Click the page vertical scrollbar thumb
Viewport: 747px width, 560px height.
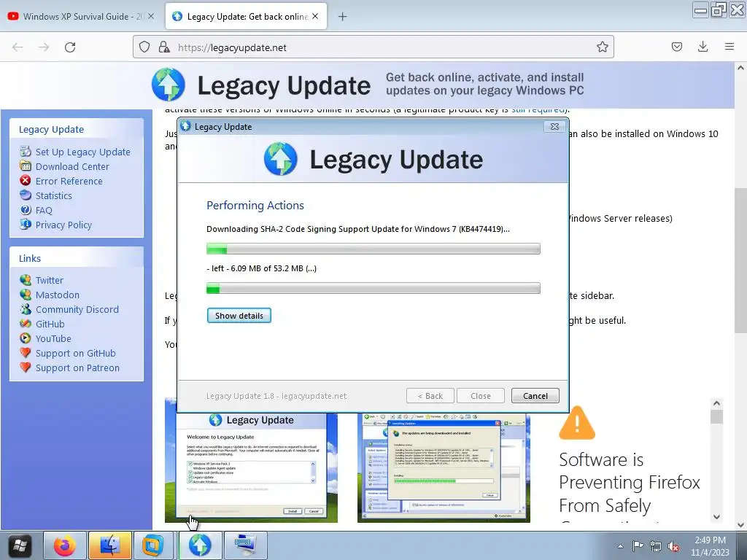740,261
